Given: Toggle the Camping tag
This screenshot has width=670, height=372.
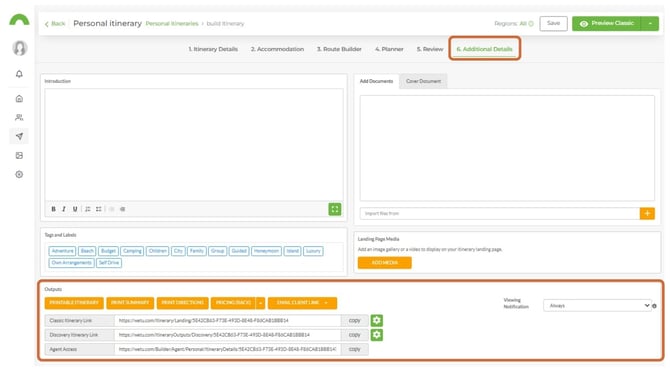Looking at the screenshot, I should (132, 251).
